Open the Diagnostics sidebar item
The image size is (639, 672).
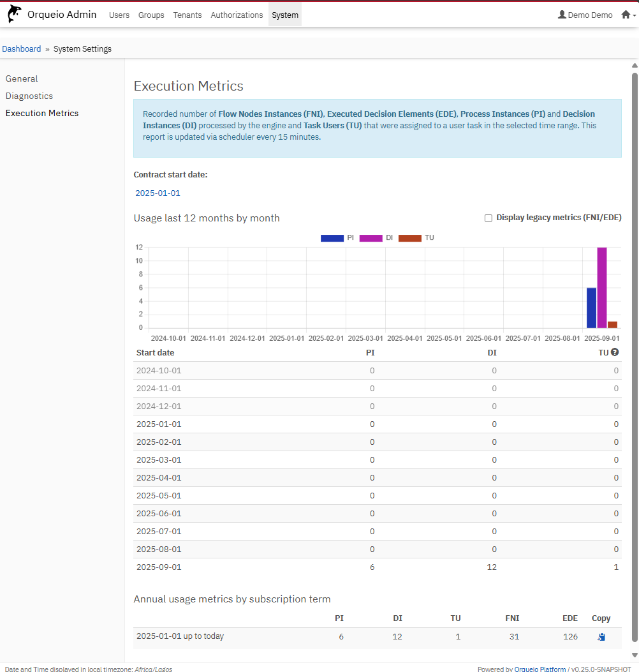pyautogui.click(x=29, y=96)
